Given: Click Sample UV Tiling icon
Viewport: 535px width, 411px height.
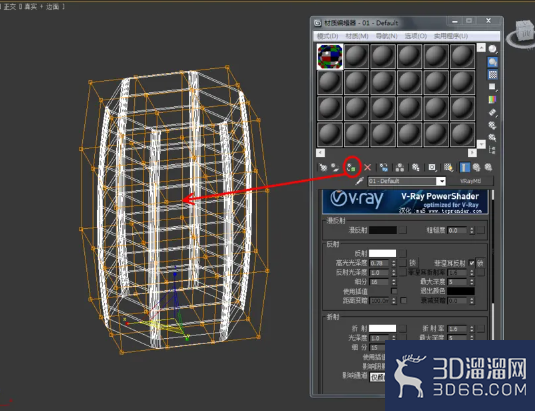Looking at the screenshot, I should (x=492, y=87).
